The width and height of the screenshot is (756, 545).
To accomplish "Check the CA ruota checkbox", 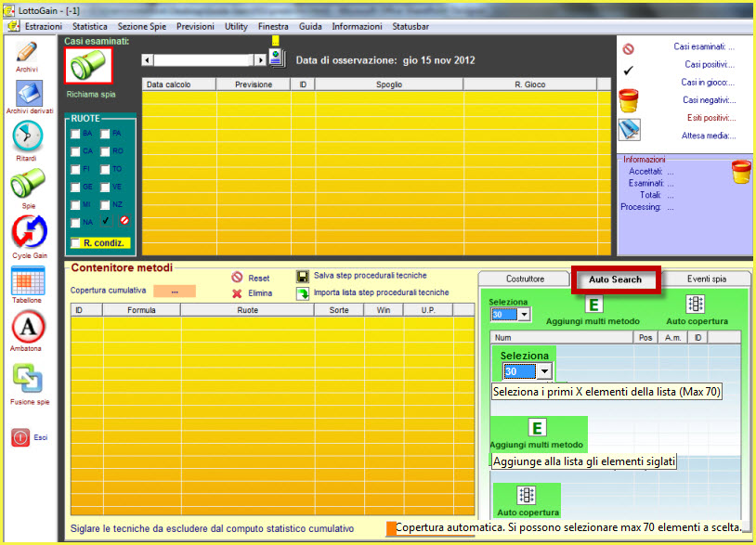I will point(75,151).
